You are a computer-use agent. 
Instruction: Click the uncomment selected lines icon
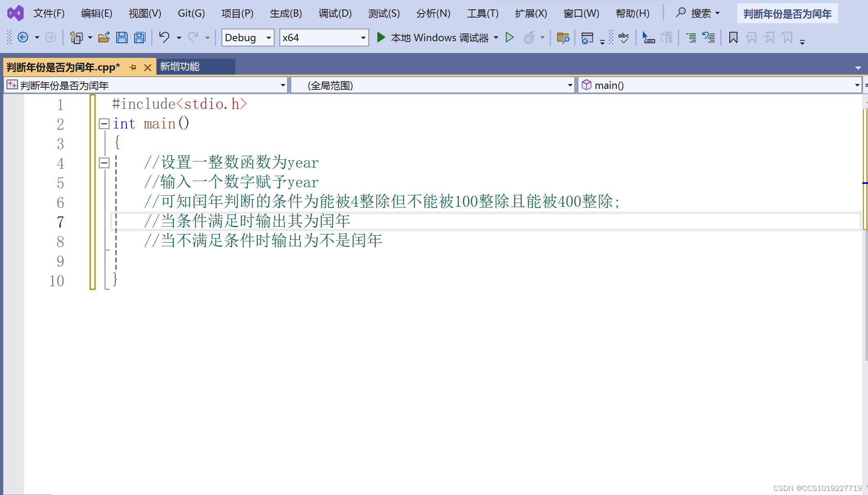tap(709, 38)
